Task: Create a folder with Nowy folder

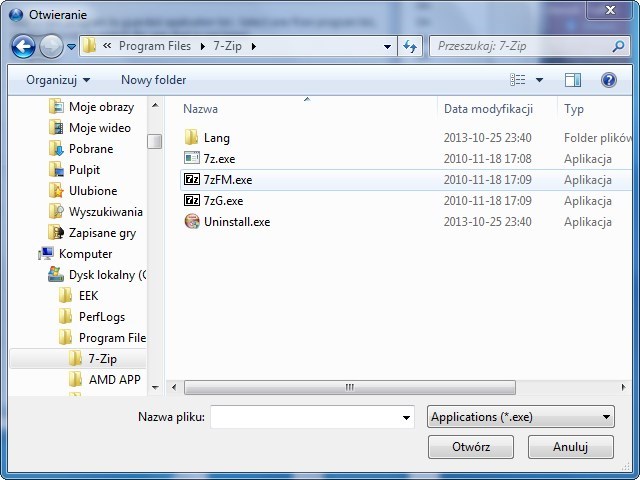Action: 153,80
